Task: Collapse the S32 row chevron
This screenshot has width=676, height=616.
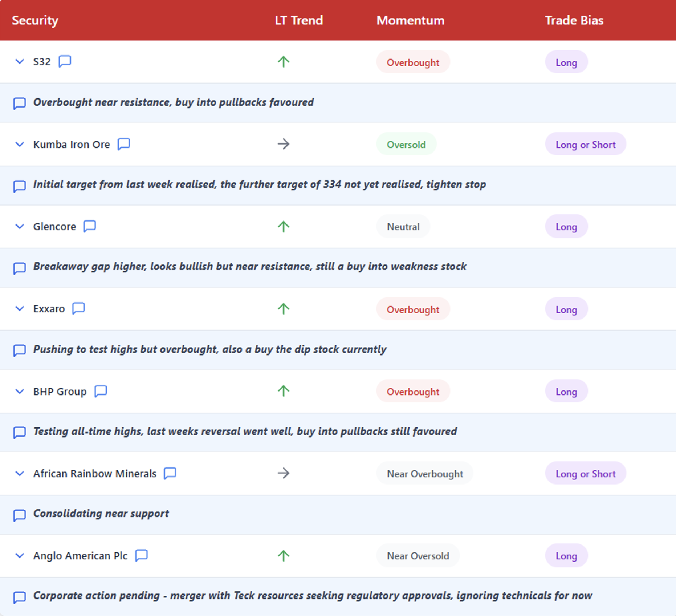Action: click(x=20, y=61)
